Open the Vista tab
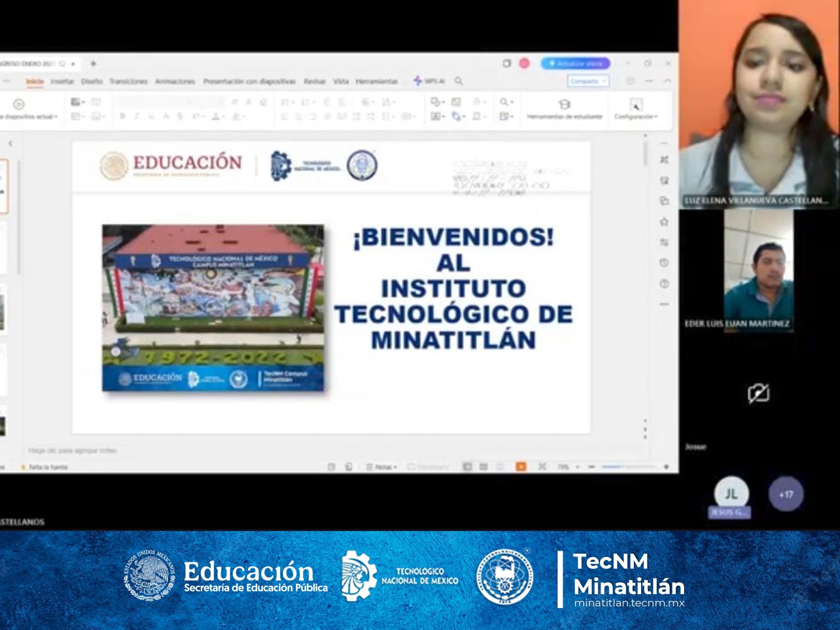This screenshot has height=630, width=840. point(341,81)
